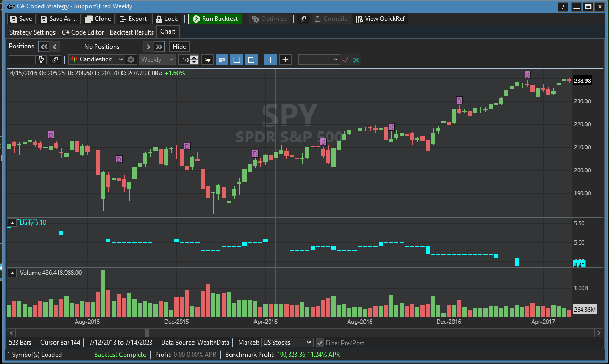
Task: Open chart style settings gear
Action: tap(131, 60)
